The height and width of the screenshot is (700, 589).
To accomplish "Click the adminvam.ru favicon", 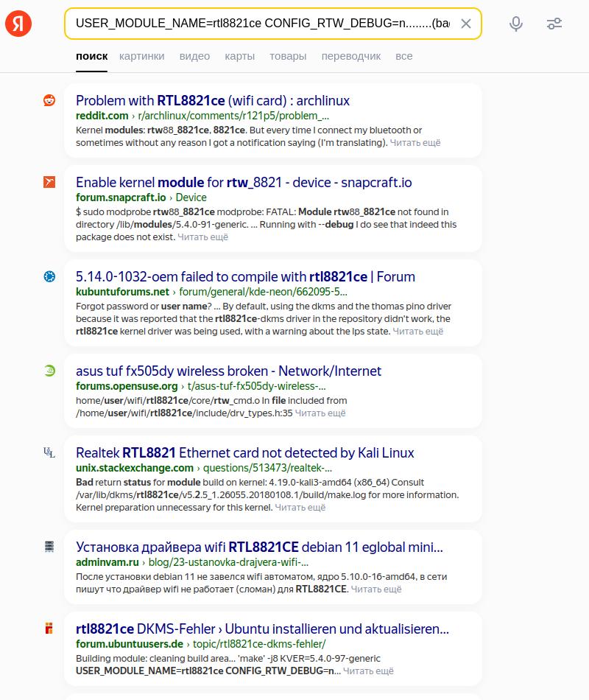I will click(x=49, y=547).
